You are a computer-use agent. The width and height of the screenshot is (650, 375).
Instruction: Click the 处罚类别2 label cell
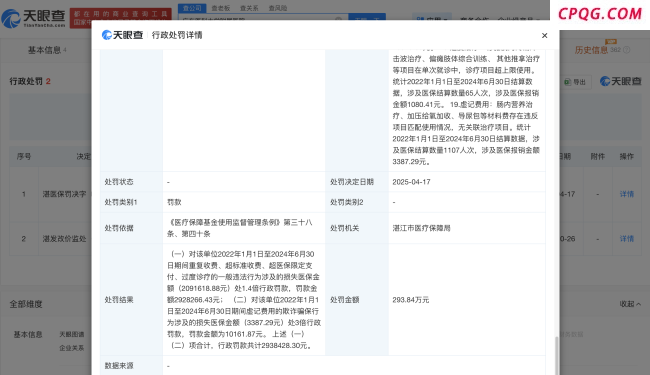click(x=357, y=202)
